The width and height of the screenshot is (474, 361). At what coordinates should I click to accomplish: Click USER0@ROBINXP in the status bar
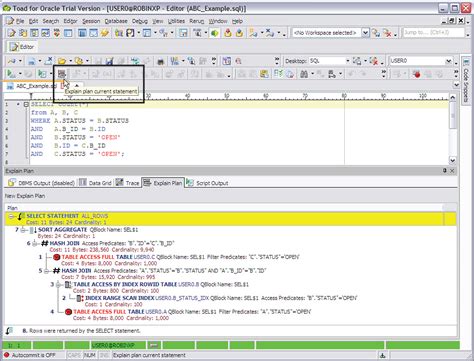(x=113, y=345)
